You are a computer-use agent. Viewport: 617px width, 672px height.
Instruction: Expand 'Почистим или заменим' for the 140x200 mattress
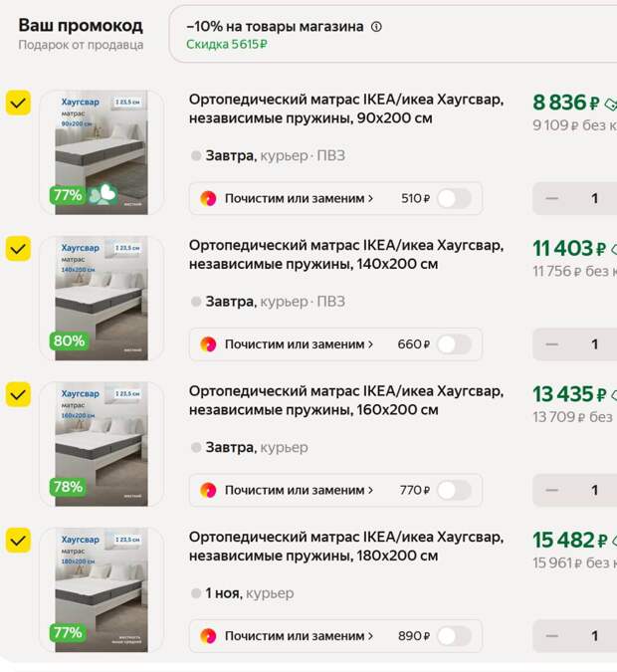point(299,343)
